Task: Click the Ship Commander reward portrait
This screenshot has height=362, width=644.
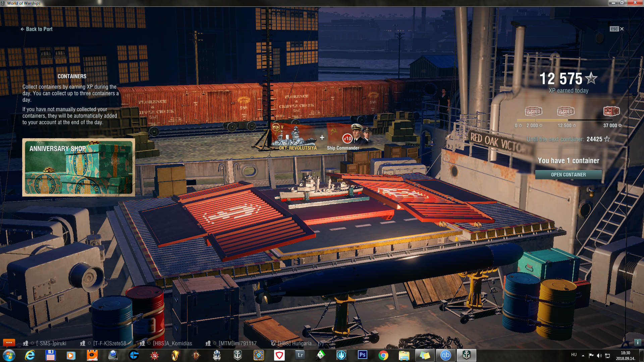Action: [x=361, y=134]
